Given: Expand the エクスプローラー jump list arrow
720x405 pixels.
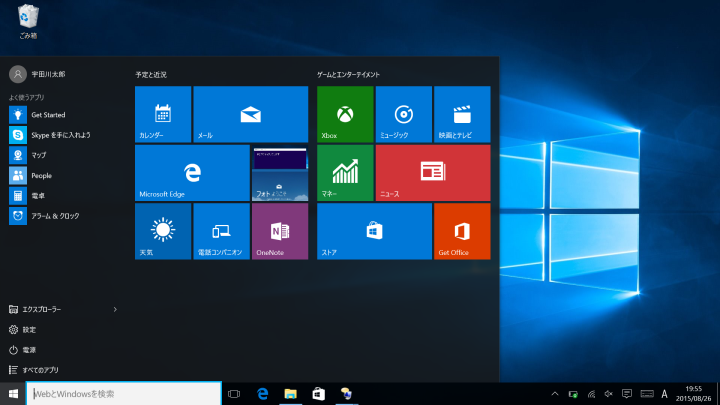Looking at the screenshot, I should click(116, 310).
